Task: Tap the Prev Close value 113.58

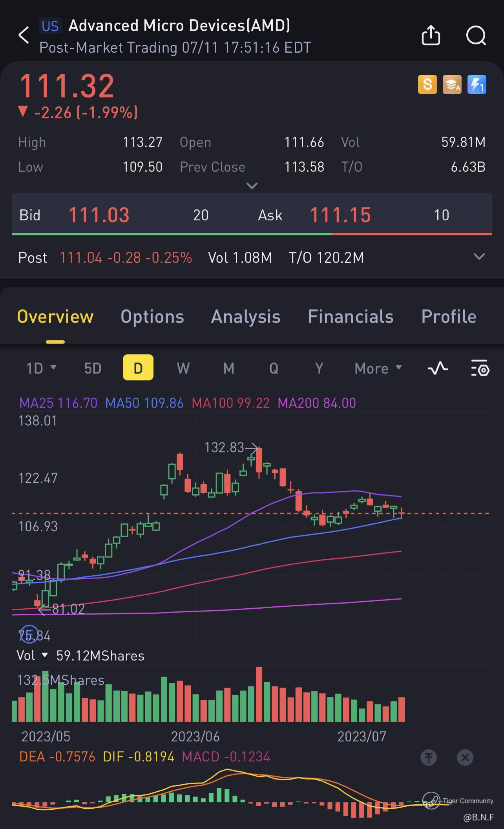Action: [304, 167]
